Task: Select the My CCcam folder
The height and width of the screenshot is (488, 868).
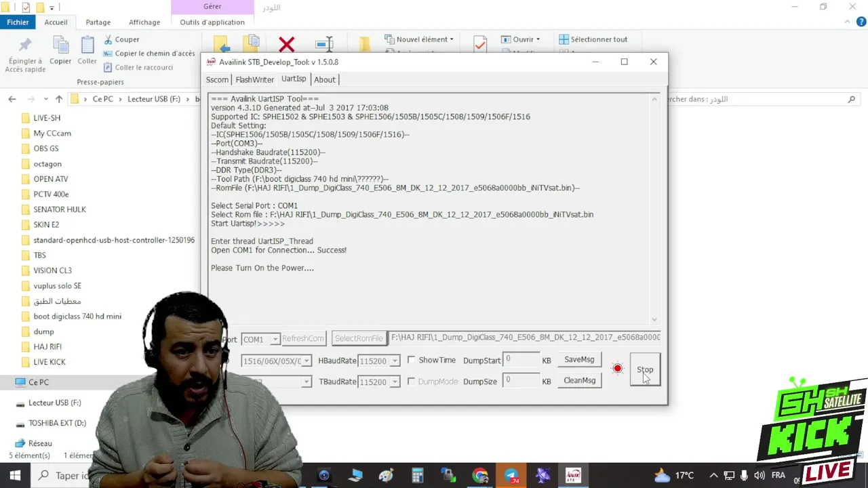Action: pos(52,134)
